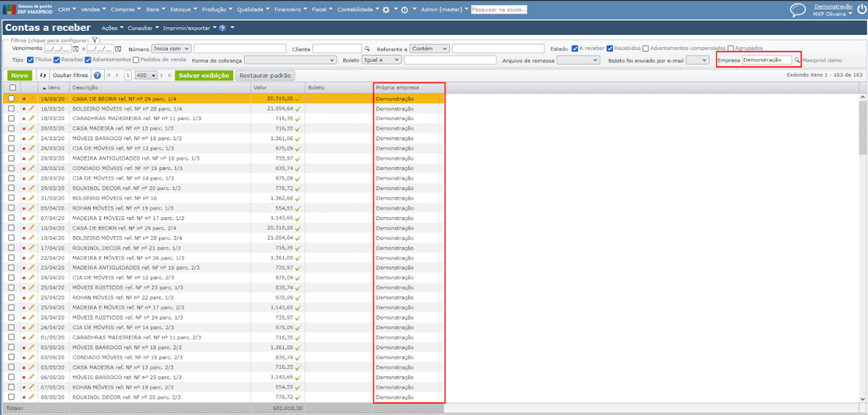Viewport: 868px width, 415px height.
Task: Click the filter funnel configure icon
Action: pos(95,41)
